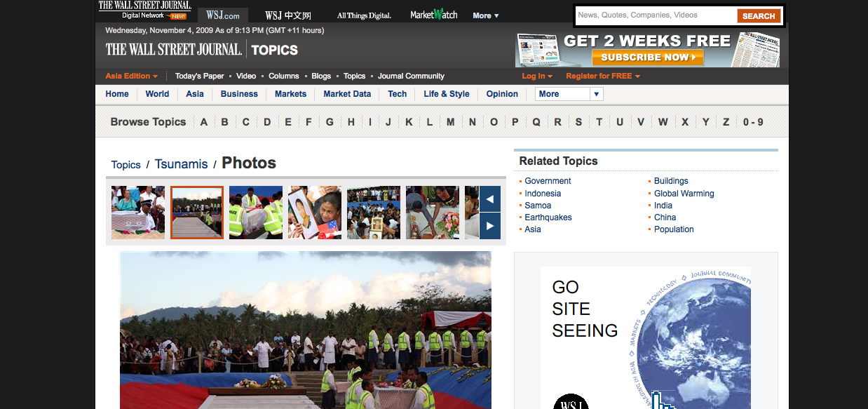Select the thumbnail of workers carrying coffin

[x=256, y=213]
